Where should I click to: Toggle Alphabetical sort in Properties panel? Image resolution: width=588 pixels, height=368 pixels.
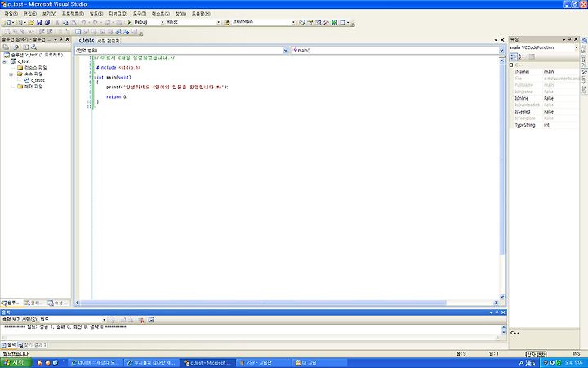pos(521,56)
